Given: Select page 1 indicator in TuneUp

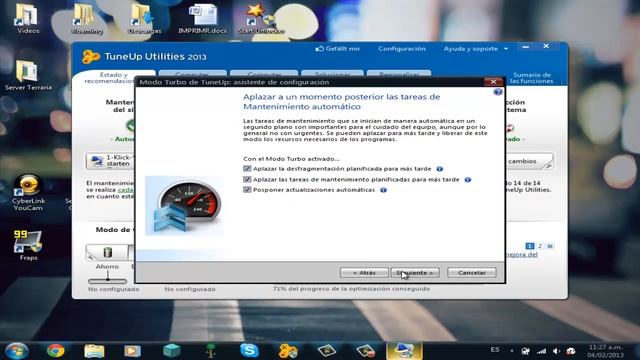Looking at the screenshot, I should pos(530,246).
